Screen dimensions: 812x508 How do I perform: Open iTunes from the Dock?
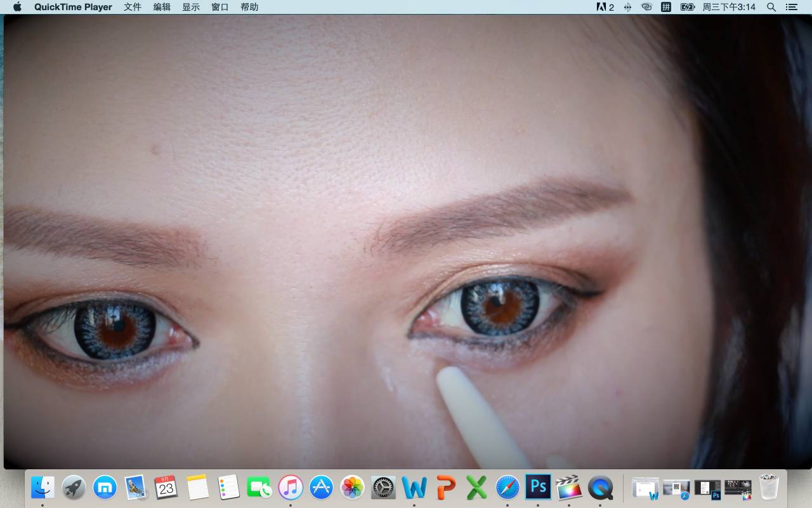coord(291,488)
